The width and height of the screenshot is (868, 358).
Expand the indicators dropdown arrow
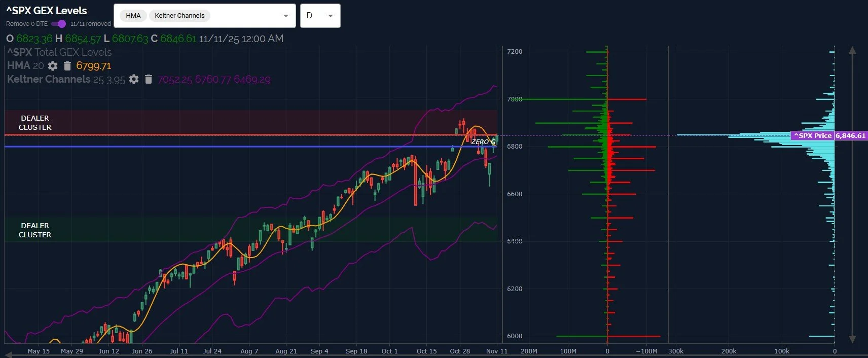coord(286,16)
